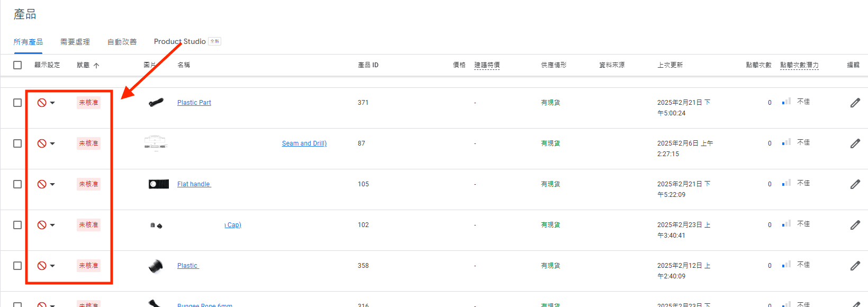
Task: Click click-potential bar icon for product 105
Action: 786,183
